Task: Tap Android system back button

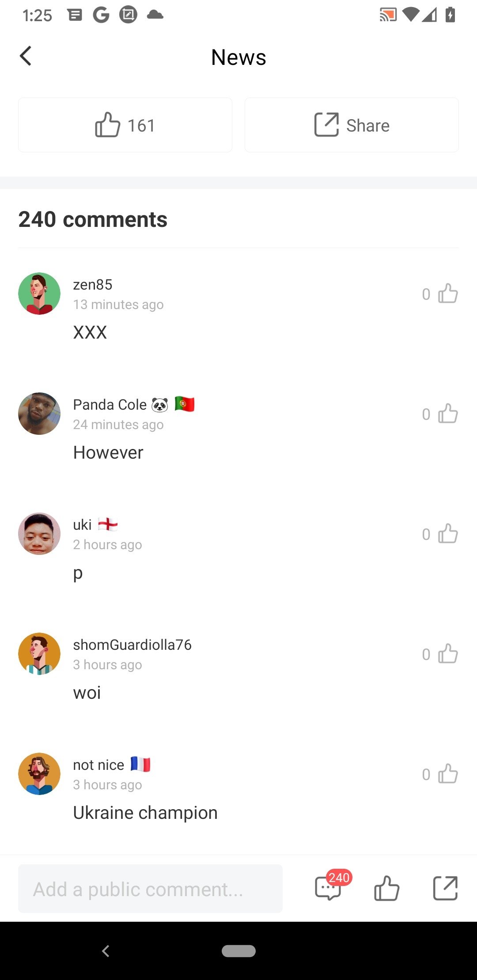Action: (106, 951)
